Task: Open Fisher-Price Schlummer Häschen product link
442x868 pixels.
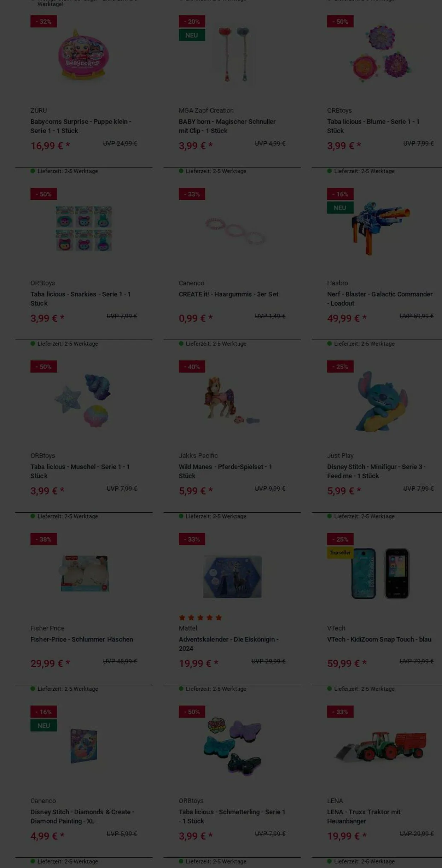Action: tap(82, 639)
